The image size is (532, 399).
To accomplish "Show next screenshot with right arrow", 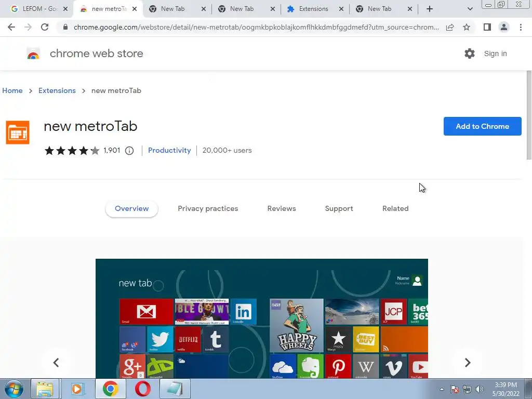I will click(x=468, y=362).
